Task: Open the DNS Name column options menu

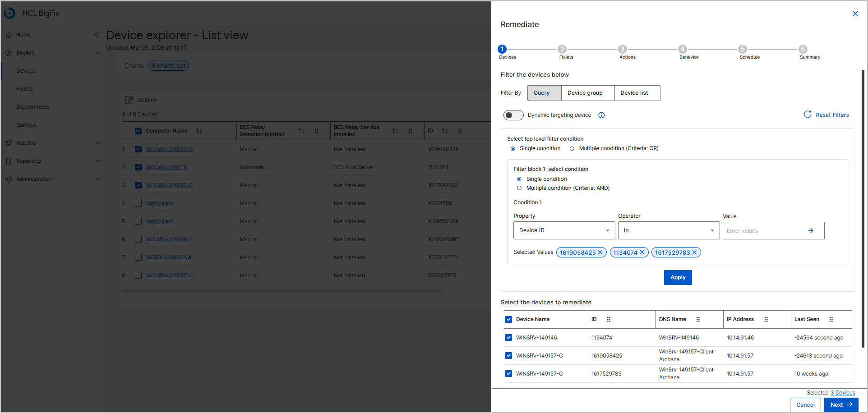Action: coord(698,319)
